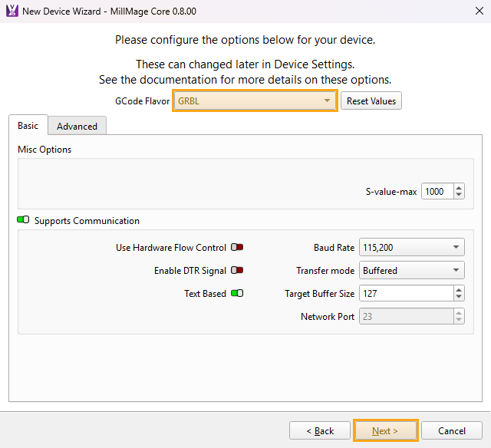The image size is (491, 448).
Task: Click the Target Buffer Size input field
Action: pos(405,293)
